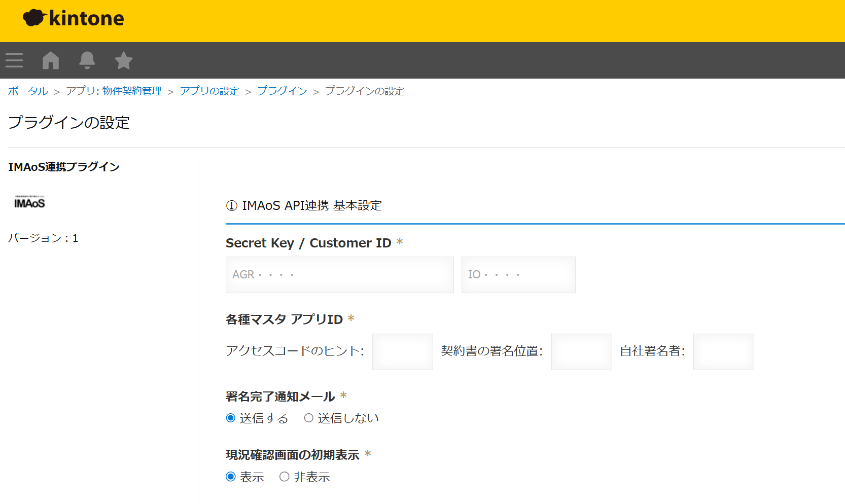Open アプリの設定 breadcrumb link
Screen dimensions: 845x504
coord(209,91)
